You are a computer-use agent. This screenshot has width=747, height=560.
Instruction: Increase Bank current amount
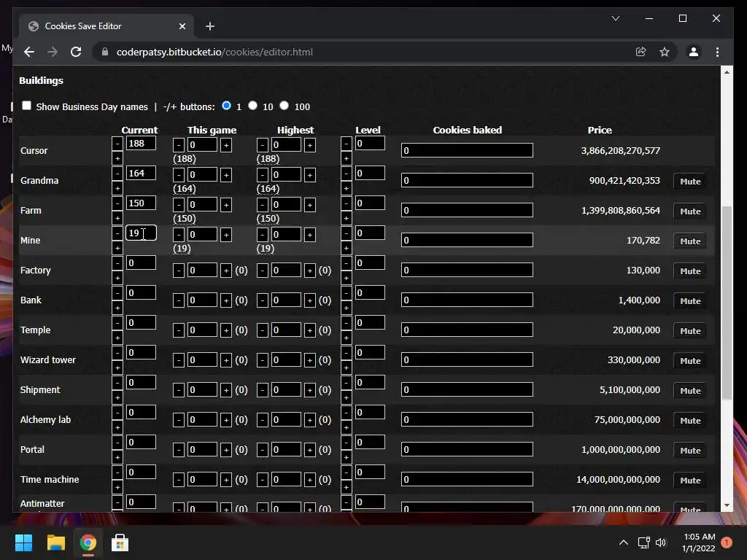click(117, 308)
